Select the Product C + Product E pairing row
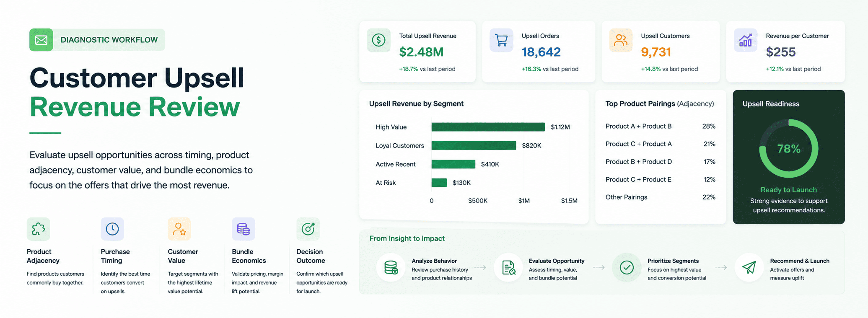The image size is (868, 318). pos(660,179)
